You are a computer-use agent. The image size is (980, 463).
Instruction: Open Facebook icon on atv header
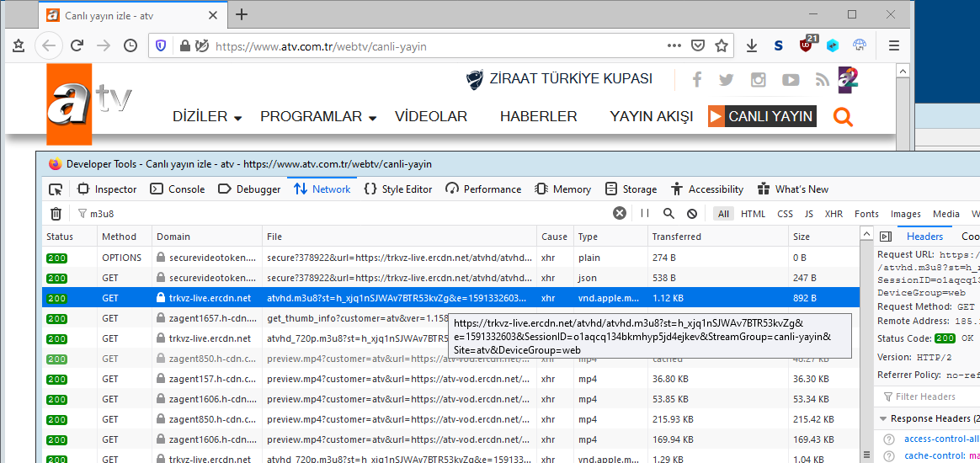pyautogui.click(x=697, y=80)
